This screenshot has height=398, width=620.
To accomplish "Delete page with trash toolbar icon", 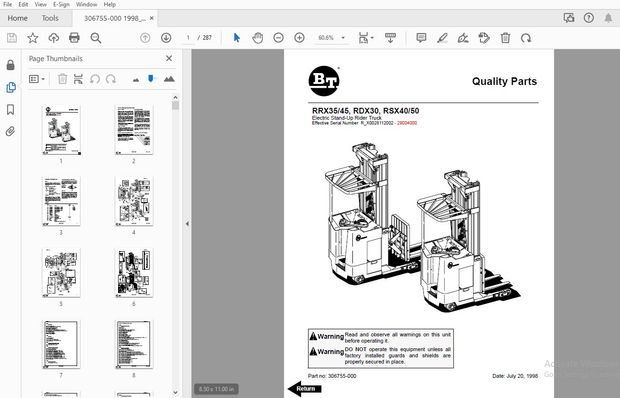I will tap(505, 38).
